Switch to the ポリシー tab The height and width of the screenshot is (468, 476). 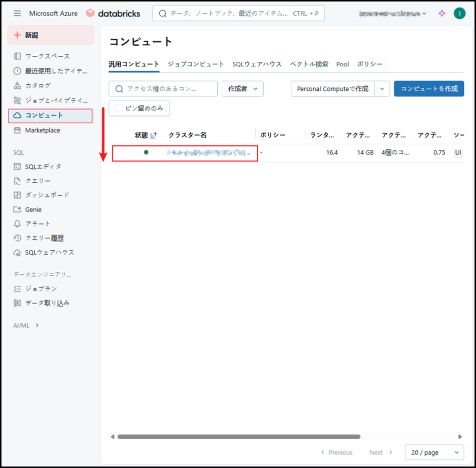click(x=369, y=64)
